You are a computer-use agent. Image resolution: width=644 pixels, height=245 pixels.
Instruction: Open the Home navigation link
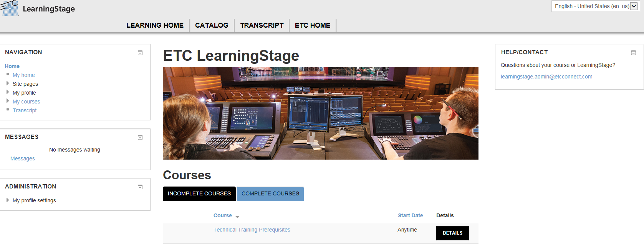12,66
